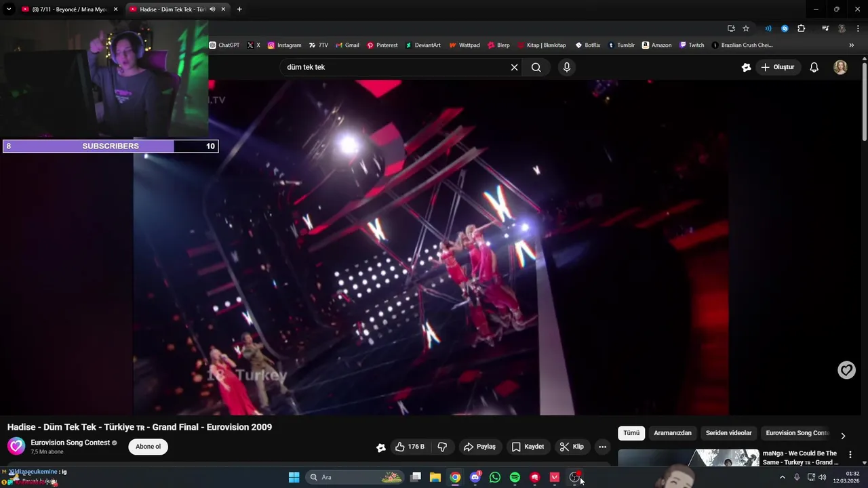
Task: Open the Blerp bookmark
Action: click(499, 45)
